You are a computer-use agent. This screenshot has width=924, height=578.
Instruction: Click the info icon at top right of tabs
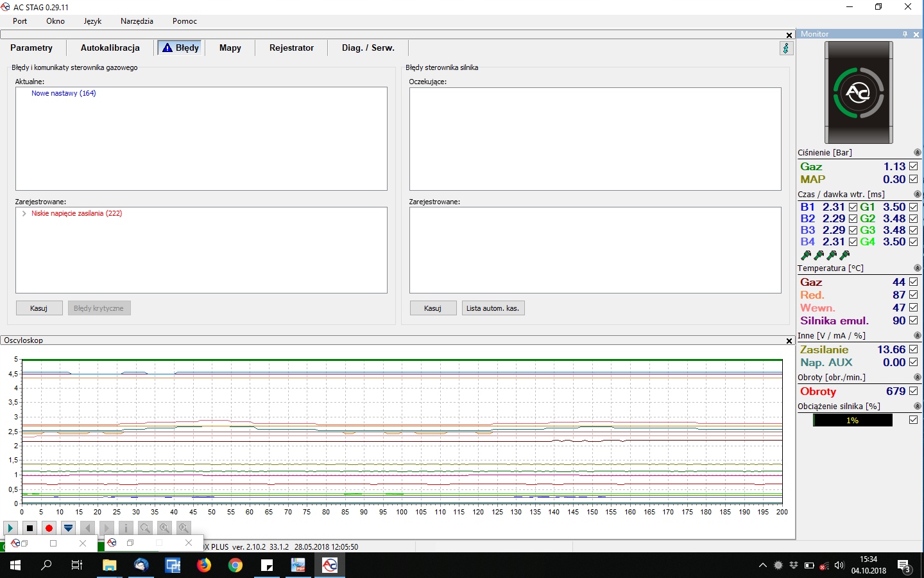point(786,48)
